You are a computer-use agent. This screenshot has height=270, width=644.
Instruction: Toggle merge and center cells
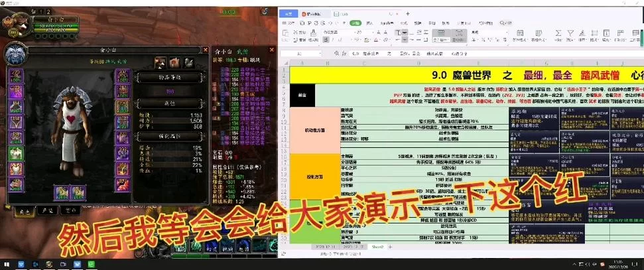440,35
